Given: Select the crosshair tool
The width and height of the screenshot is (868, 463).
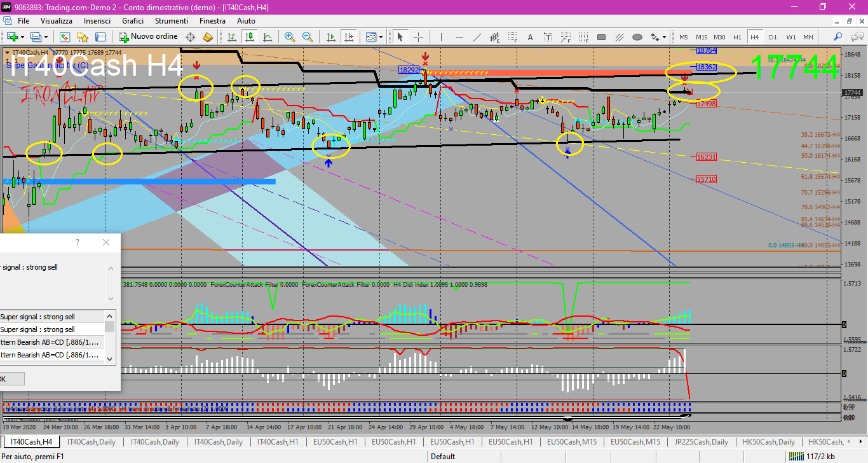Looking at the screenshot, I should click(x=418, y=37).
